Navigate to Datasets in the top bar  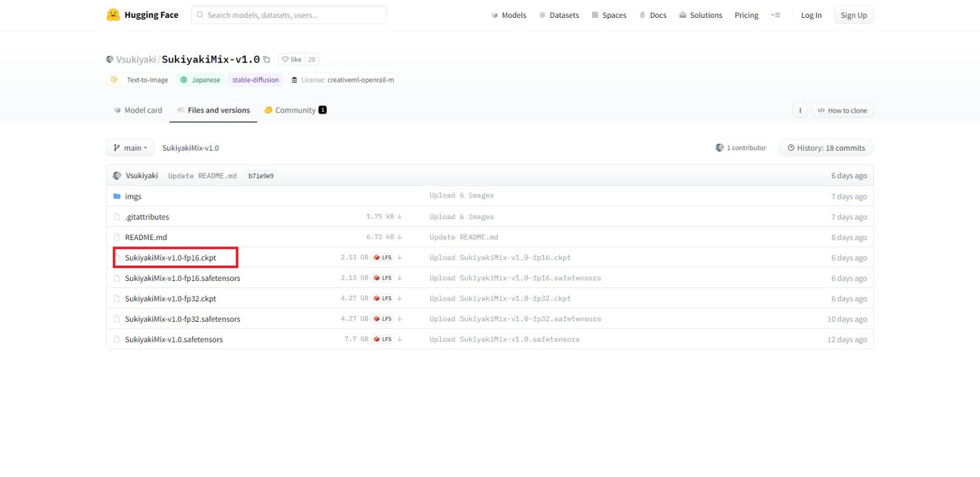coord(564,15)
